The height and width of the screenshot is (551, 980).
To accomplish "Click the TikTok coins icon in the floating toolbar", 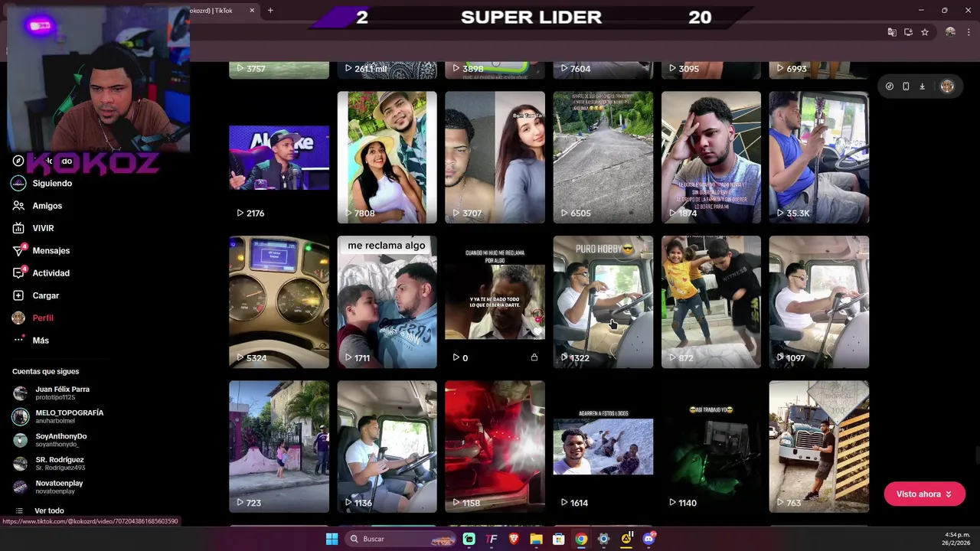I will point(889,86).
